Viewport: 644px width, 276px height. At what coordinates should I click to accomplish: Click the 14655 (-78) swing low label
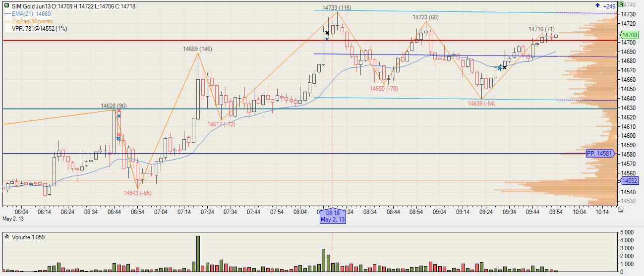point(384,88)
